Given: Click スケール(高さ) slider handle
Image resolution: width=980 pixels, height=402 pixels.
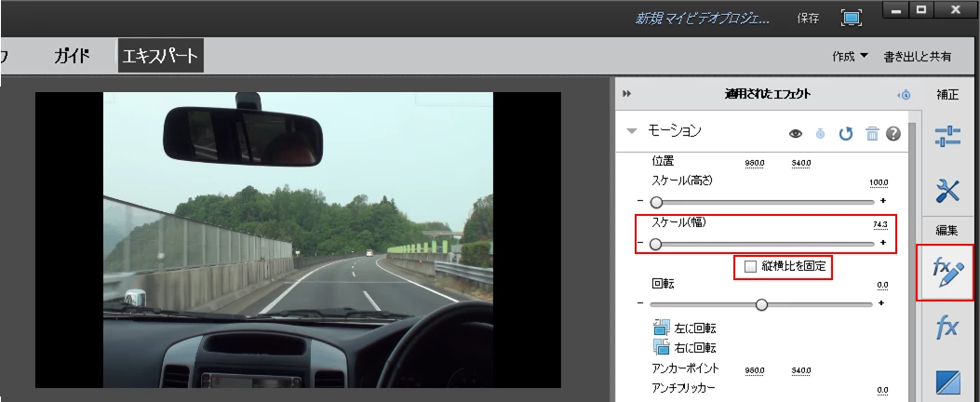Looking at the screenshot, I should tap(656, 202).
